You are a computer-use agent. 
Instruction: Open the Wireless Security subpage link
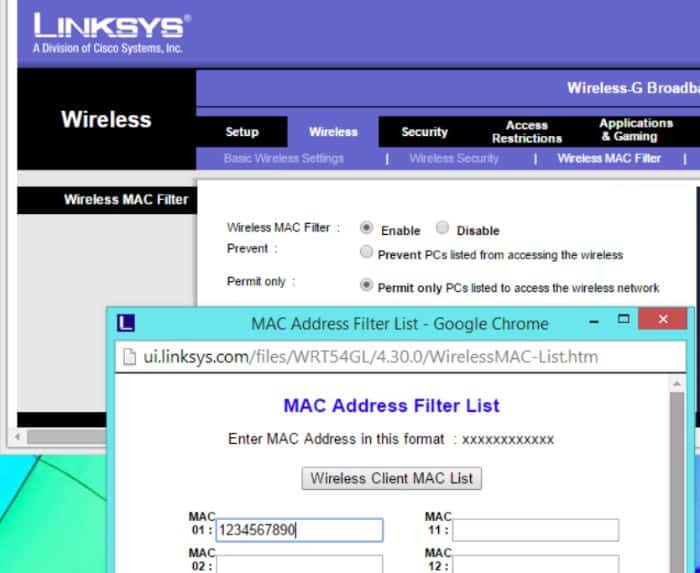pyautogui.click(x=454, y=158)
